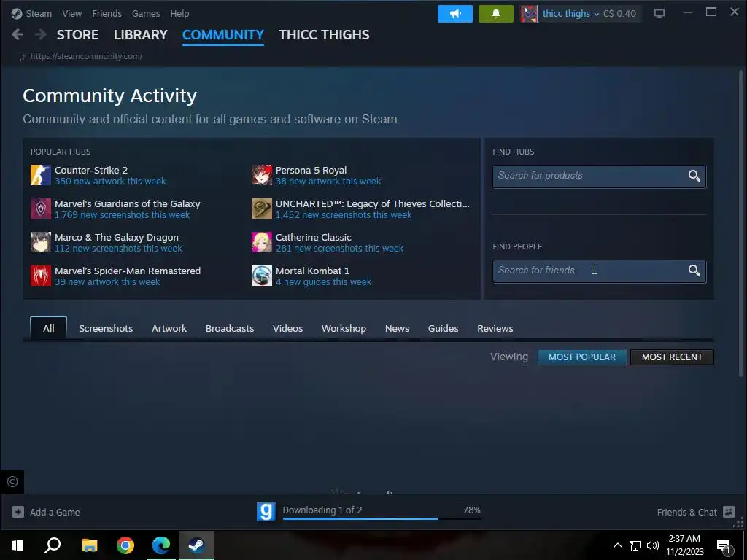Click the Find Hubs search magnifier
747x560 pixels.
tap(694, 176)
